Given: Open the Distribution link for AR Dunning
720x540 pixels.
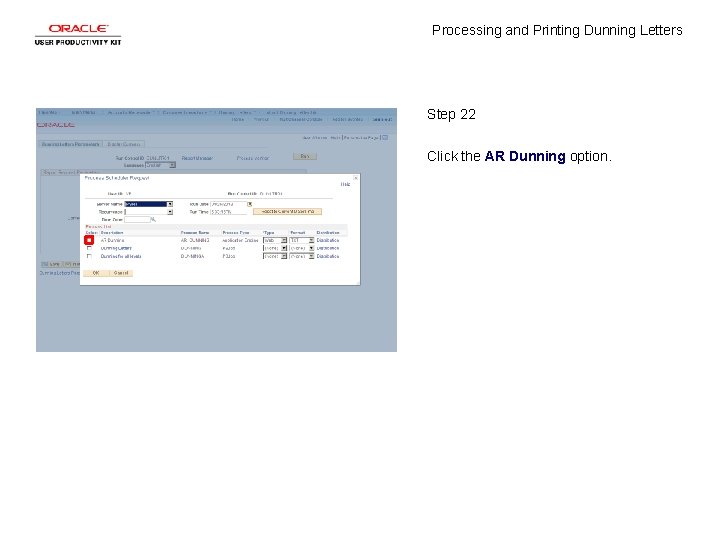Looking at the screenshot, I should tap(328, 240).
